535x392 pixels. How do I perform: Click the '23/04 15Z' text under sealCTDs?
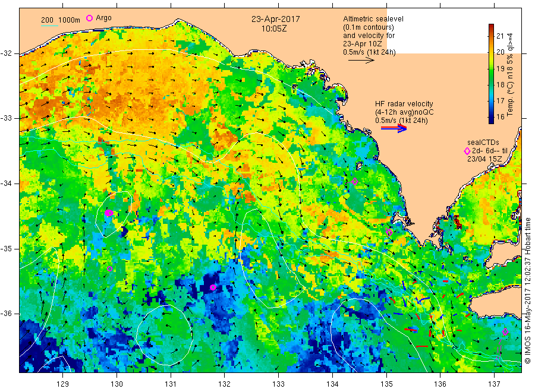tap(485, 159)
